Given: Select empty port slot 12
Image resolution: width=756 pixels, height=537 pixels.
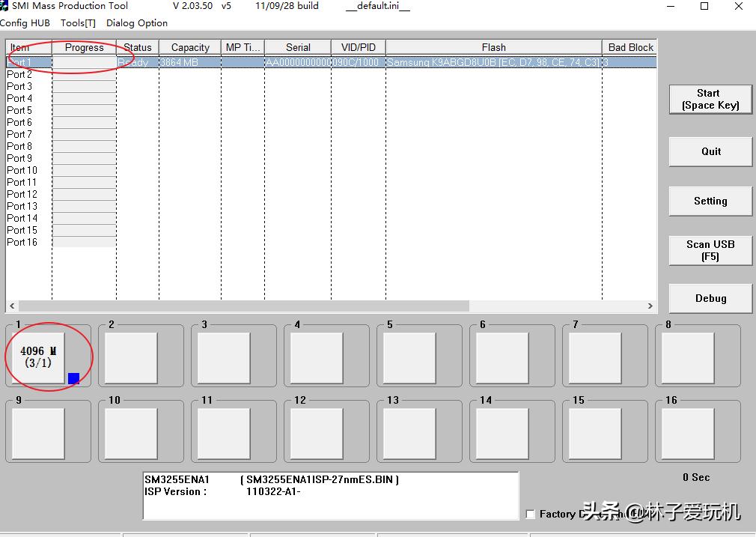Looking at the screenshot, I should point(317,433).
